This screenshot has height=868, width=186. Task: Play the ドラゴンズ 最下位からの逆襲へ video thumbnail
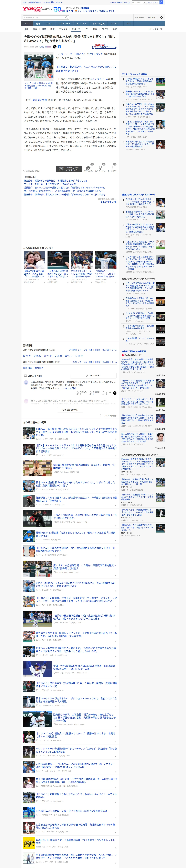pyautogui.click(x=160, y=286)
